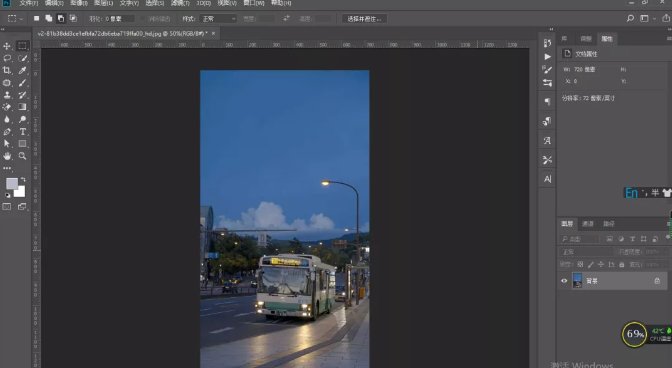Screen dimensions: 672x368
Task: Click the Select and Mask (选择并遮住) button
Action: tap(364, 19)
